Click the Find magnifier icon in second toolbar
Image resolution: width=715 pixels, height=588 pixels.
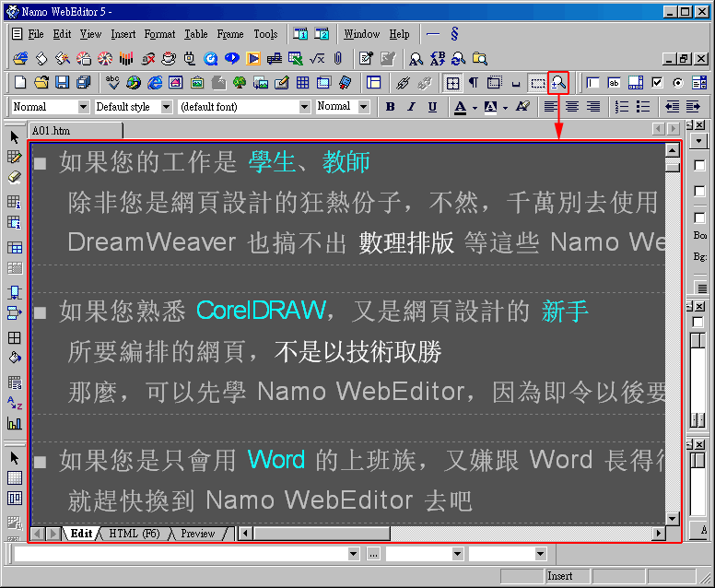(x=416, y=58)
